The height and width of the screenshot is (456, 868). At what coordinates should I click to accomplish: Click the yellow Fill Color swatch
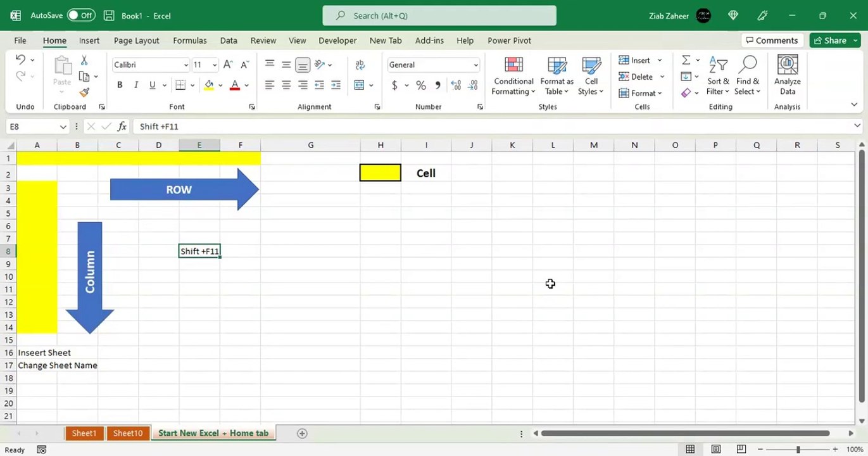pyautogui.click(x=210, y=85)
